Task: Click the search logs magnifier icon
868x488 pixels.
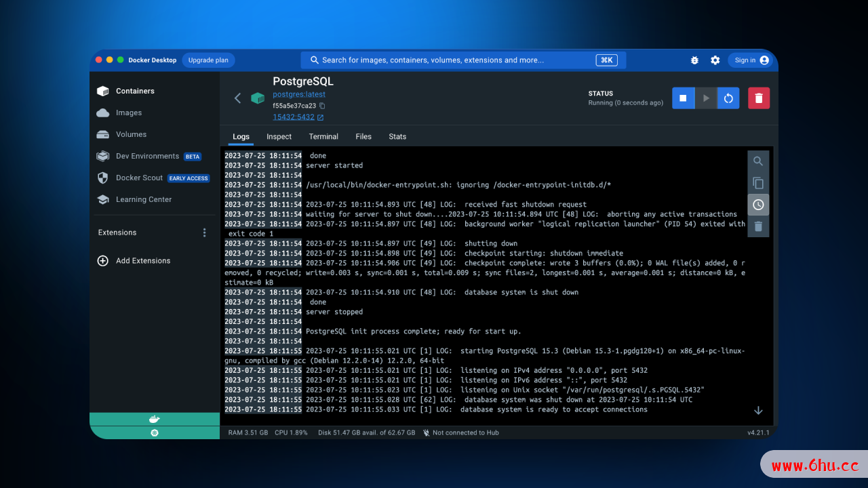Action: 758,161
